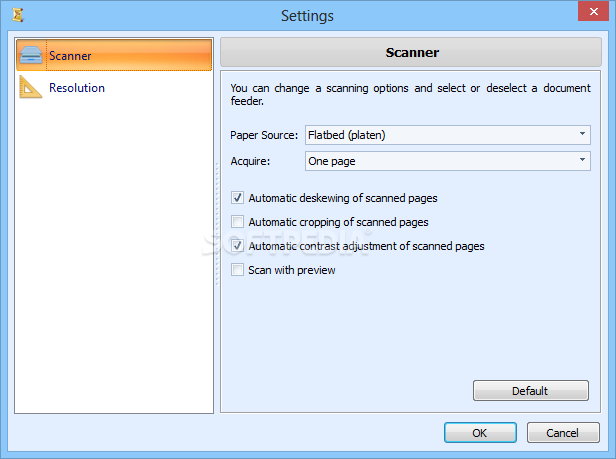Click the Resolution ruler triangle icon
616x459 pixels.
(31, 87)
